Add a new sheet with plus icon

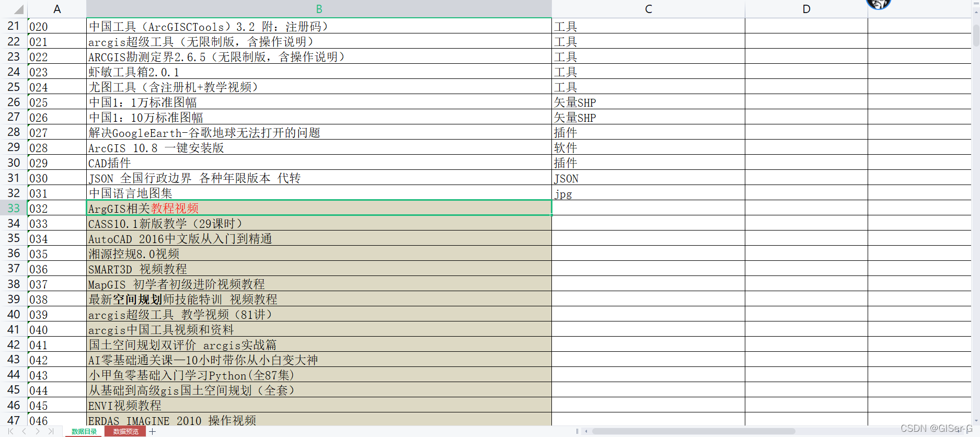tap(152, 431)
